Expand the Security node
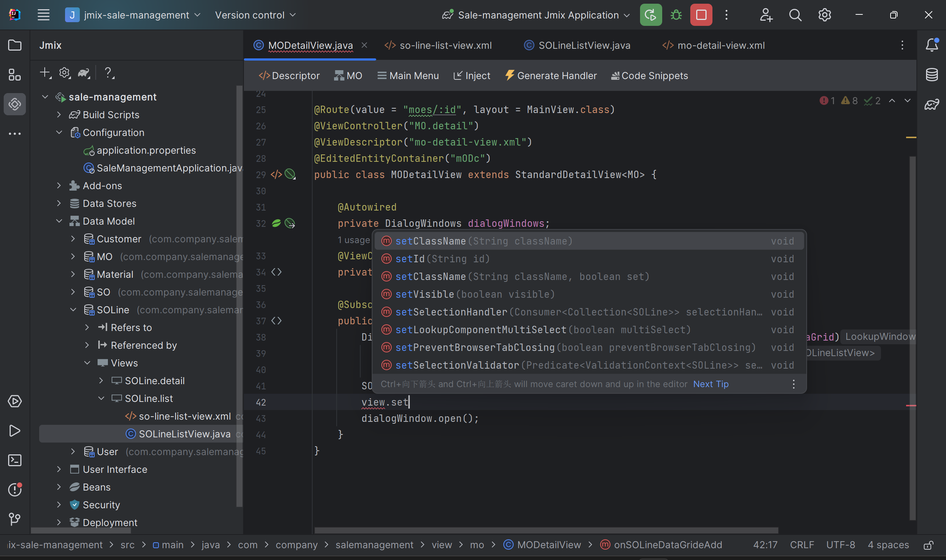Viewport: 946px width, 560px height. pyautogui.click(x=59, y=505)
